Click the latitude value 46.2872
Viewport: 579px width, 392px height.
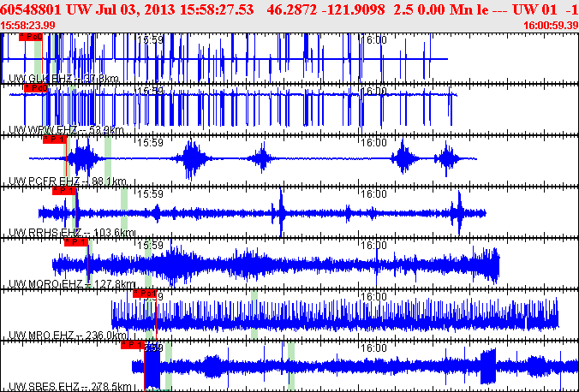(x=292, y=9)
